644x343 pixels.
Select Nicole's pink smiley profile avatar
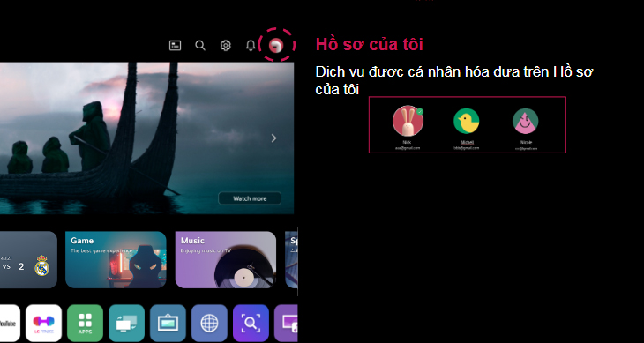525,121
